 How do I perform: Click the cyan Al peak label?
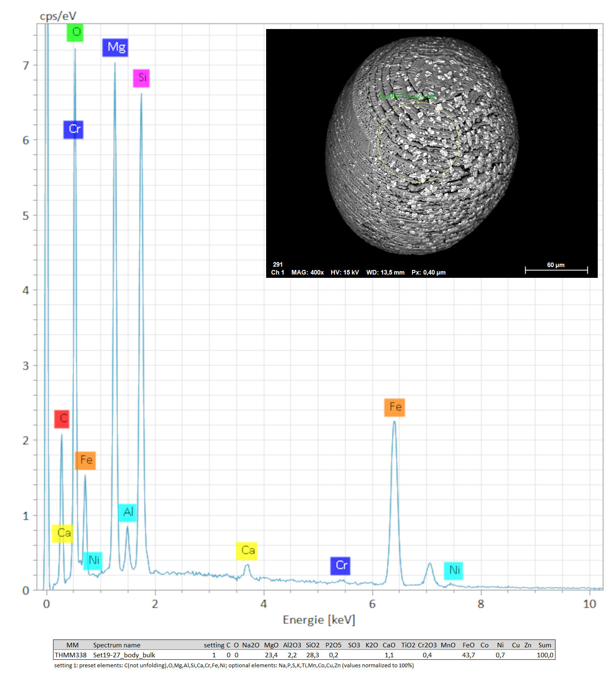[x=127, y=513]
